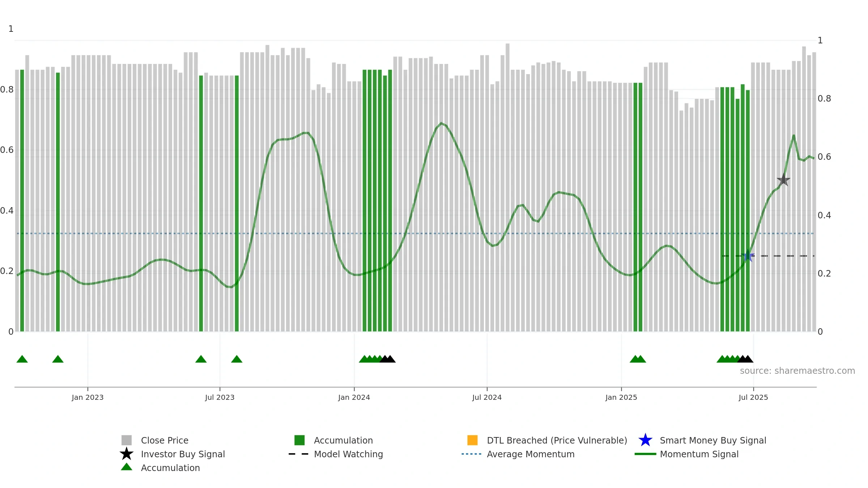Screen dimensions: 868x488
Task: Click the Average Momentum legend dotted line
Action: 472,454
